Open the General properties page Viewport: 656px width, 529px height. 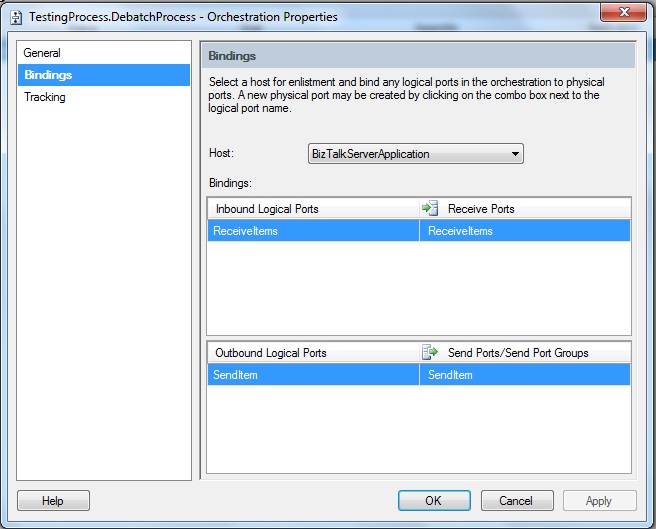[x=42, y=53]
